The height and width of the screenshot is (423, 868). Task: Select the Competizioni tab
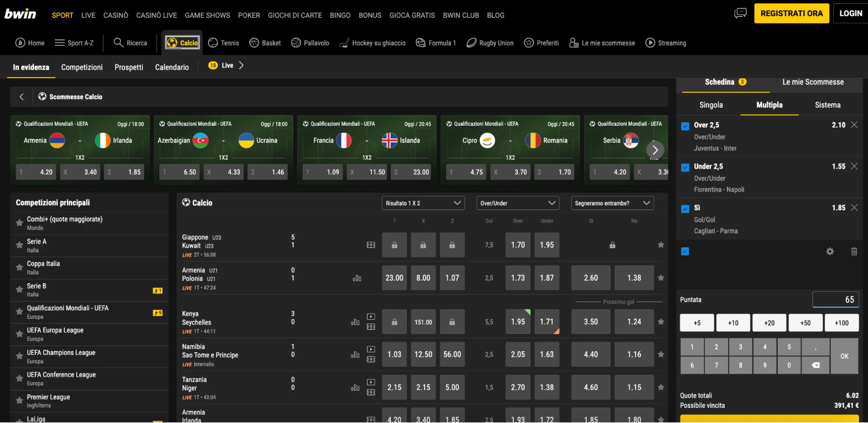pos(82,67)
